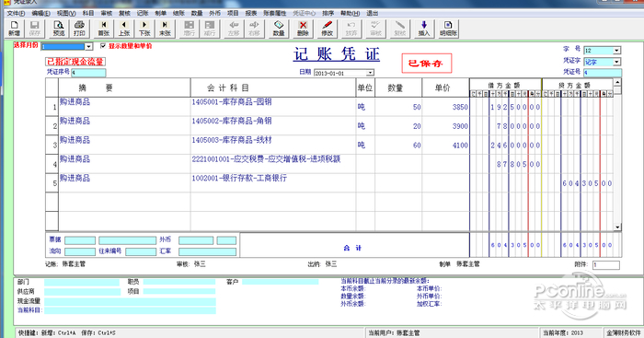Image resolution: width=644 pixels, height=338 pixels.
Task: Select account cell 1405003-库存商品-线材
Action: point(273,145)
